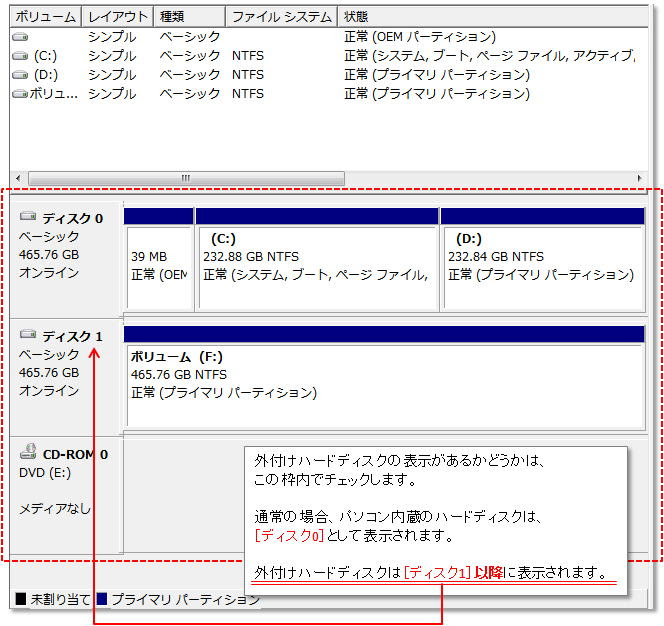Image resolution: width=664 pixels, height=626 pixels.
Task: Select the (C:) 232.88 GB partition block
Action: 317,260
